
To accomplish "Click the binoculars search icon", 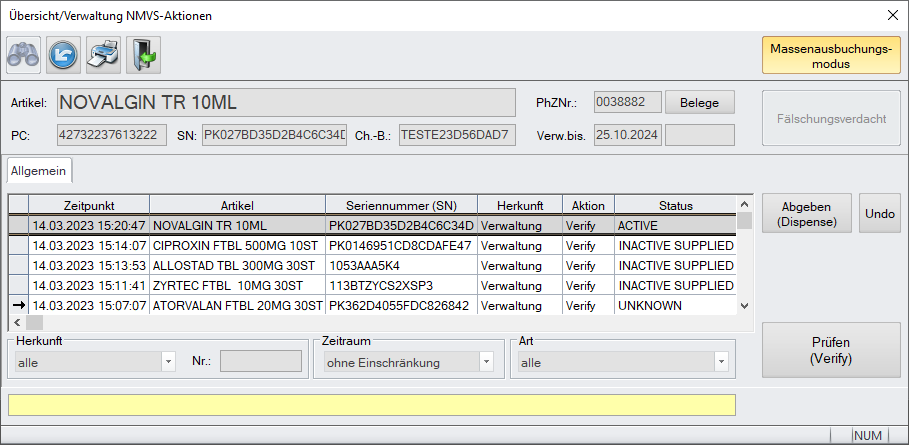I will coord(23,54).
